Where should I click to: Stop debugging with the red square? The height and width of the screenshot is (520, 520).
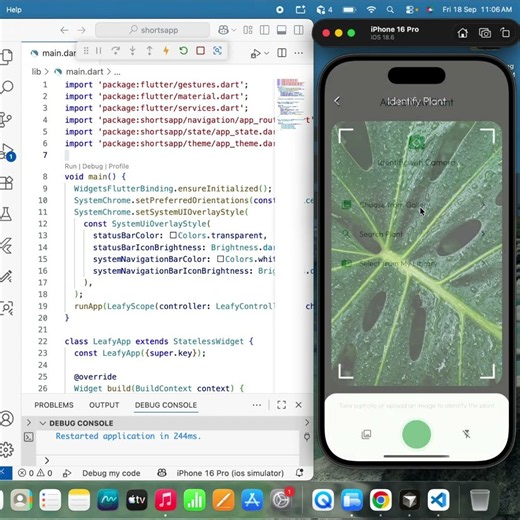point(200,51)
